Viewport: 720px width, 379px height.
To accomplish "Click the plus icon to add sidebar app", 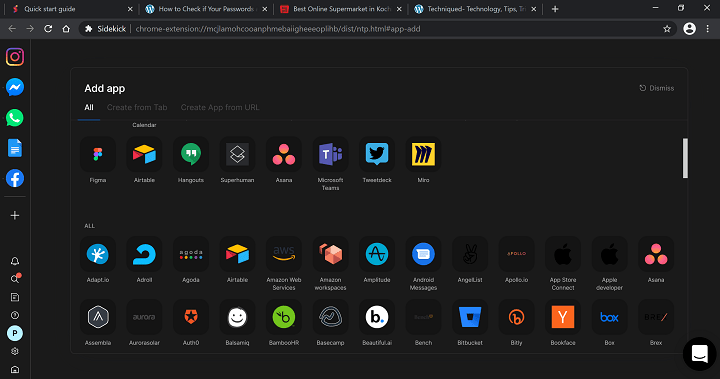I will (15, 215).
